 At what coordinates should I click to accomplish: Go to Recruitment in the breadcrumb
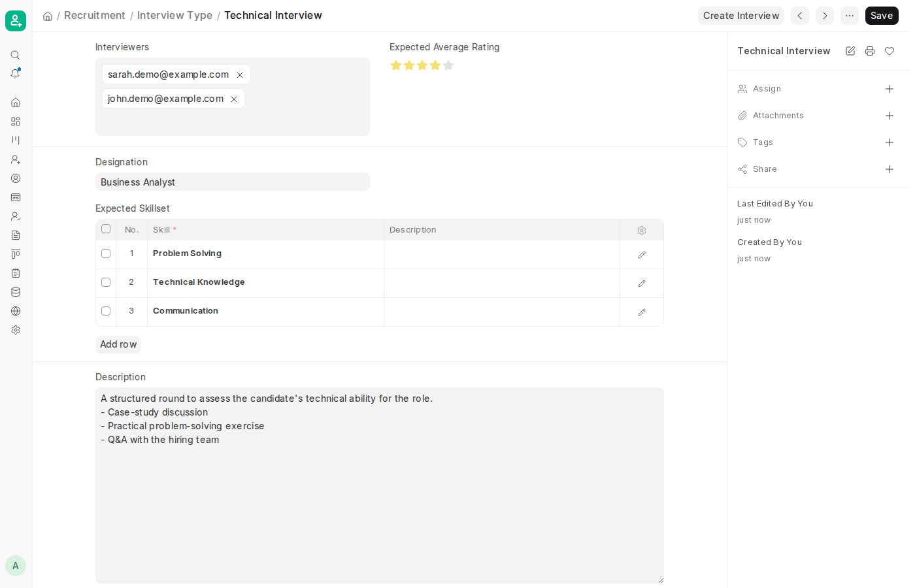[95, 16]
